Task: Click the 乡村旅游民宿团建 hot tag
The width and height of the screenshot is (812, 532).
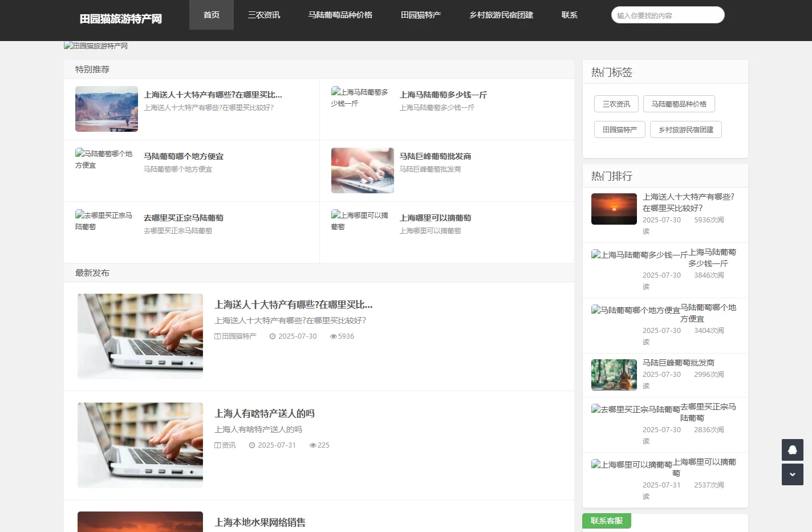Action: click(686, 129)
